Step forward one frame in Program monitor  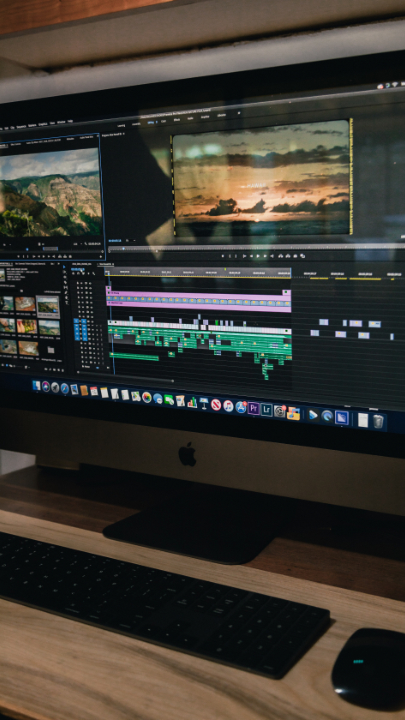click(265, 256)
